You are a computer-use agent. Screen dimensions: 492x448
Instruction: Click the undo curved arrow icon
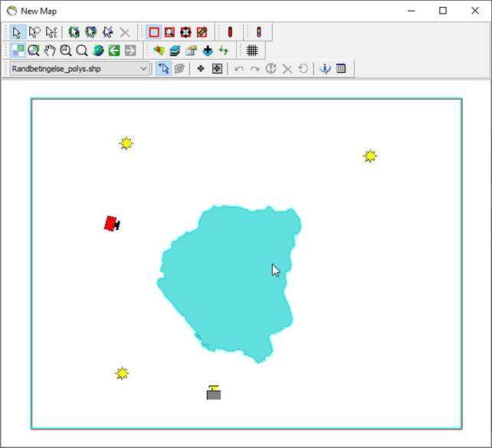[239, 69]
